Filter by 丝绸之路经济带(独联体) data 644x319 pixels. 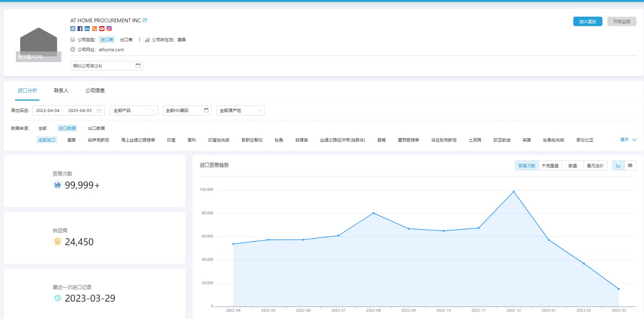coord(343,140)
